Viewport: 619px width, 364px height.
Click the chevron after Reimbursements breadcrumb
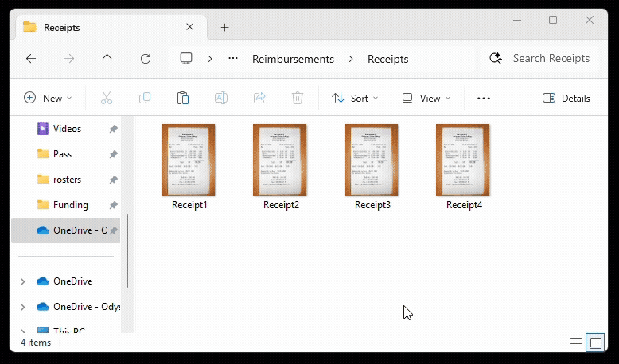tap(351, 59)
